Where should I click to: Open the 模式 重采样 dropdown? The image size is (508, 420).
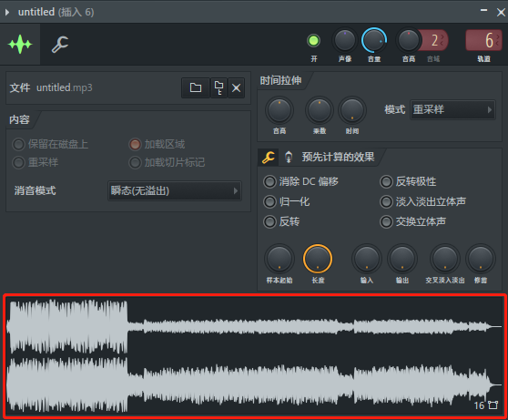tap(452, 109)
